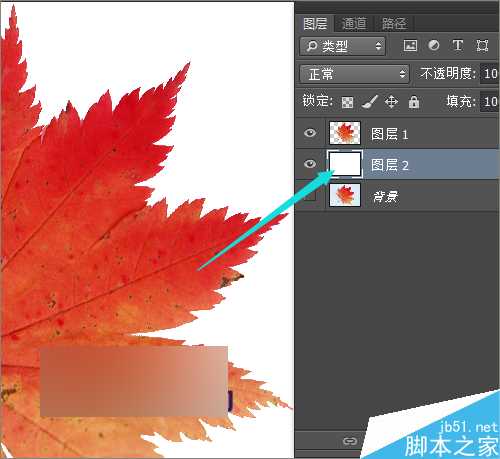This screenshot has width=500, height=459.
Task: Click the adjustment layer filter icon
Action: coord(434,45)
